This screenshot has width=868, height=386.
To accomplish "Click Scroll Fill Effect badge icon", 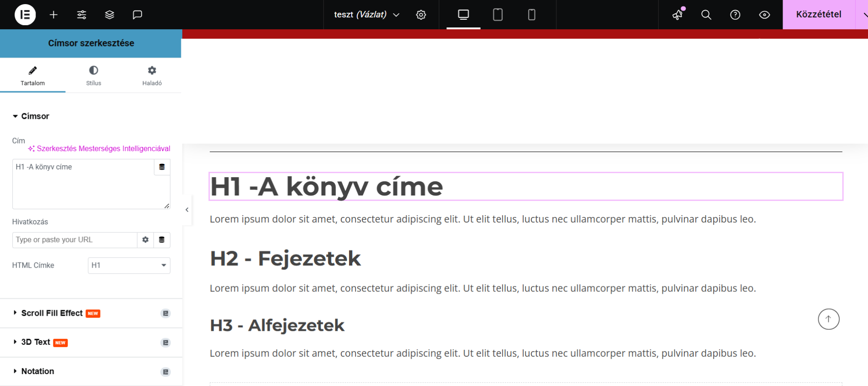I will tap(166, 313).
